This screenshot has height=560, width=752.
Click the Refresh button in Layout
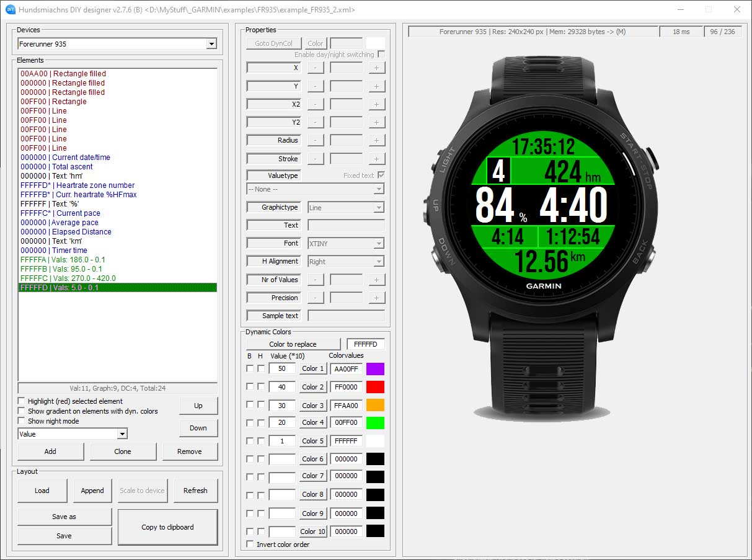pos(195,490)
